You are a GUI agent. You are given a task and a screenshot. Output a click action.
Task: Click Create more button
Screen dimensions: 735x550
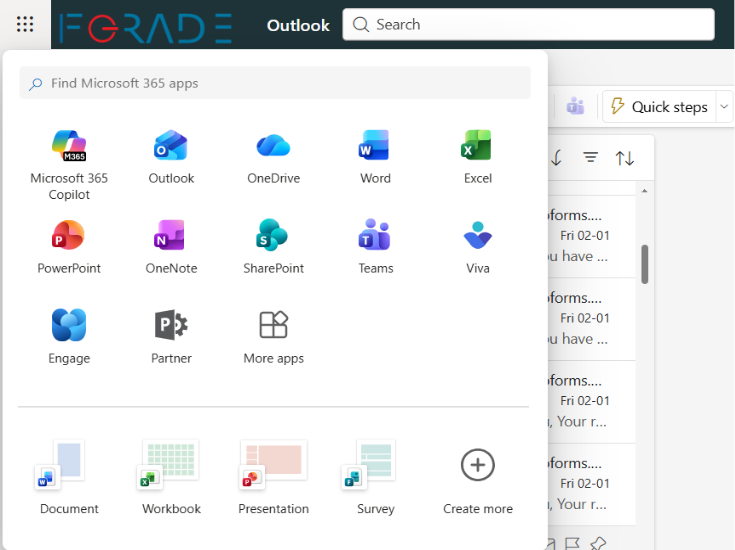coord(477,477)
